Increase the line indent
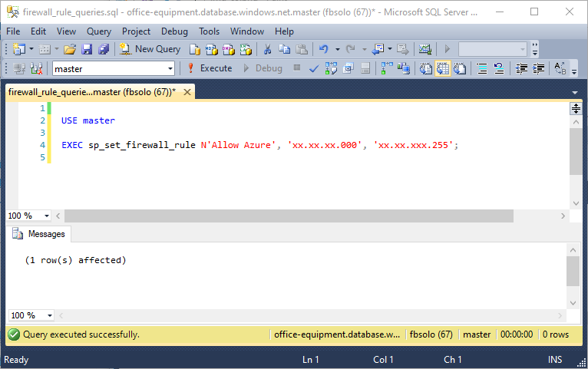The height and width of the screenshot is (369, 588). pos(539,68)
